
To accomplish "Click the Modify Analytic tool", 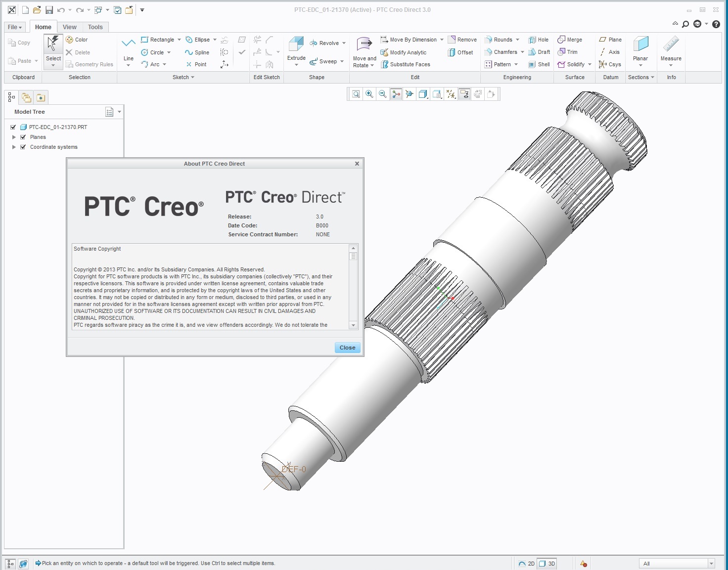I will tap(403, 52).
